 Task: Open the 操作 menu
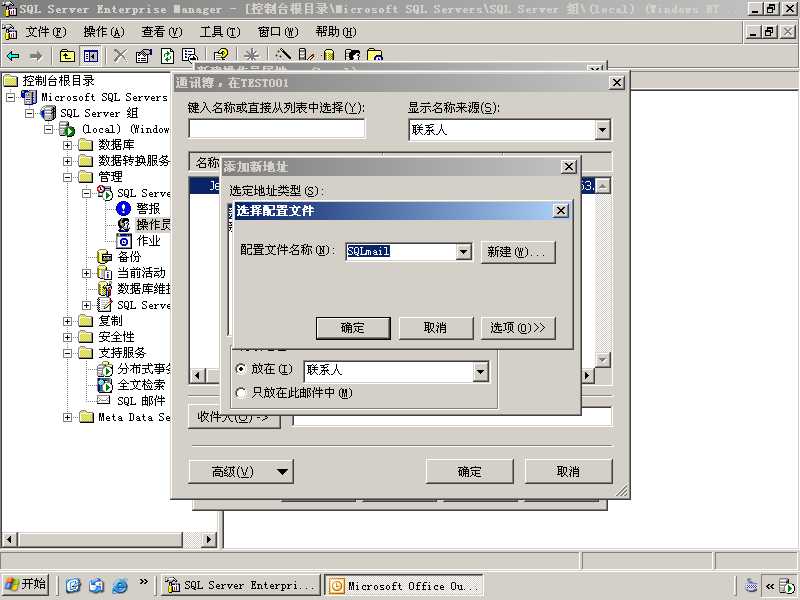(104, 32)
